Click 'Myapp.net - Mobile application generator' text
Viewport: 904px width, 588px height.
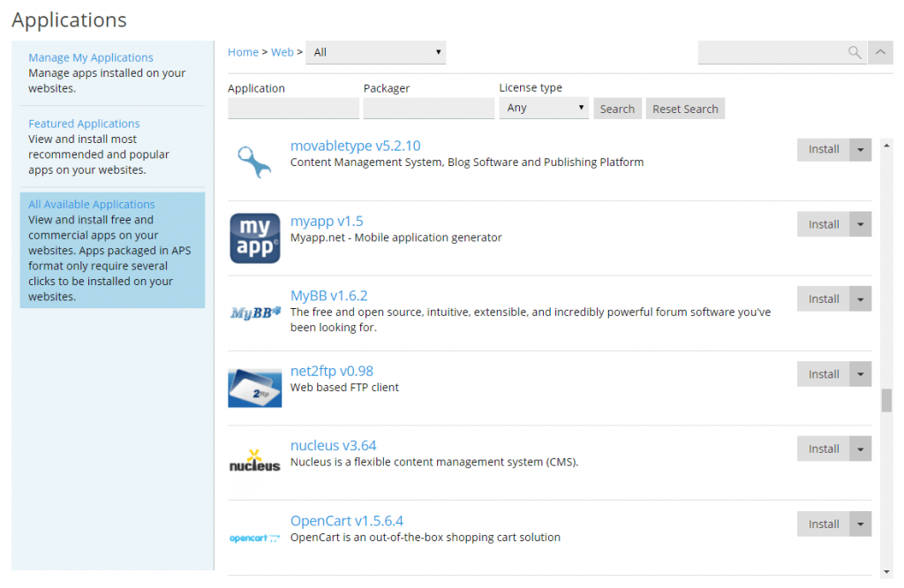396,237
